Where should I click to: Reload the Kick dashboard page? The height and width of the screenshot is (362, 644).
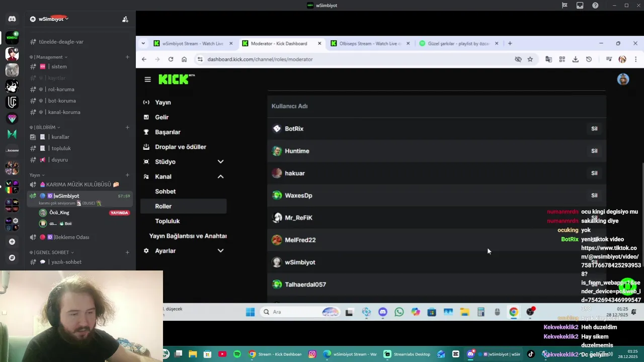pos(171,59)
